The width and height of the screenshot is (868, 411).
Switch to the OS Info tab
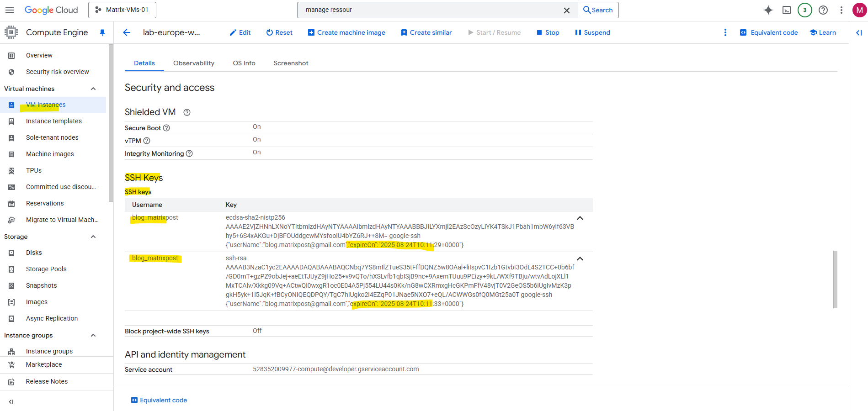coord(244,63)
